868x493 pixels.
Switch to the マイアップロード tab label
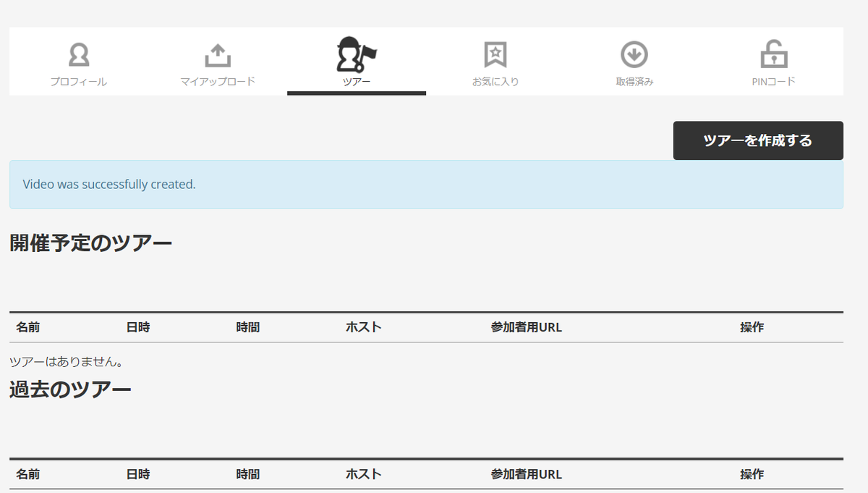[218, 82]
